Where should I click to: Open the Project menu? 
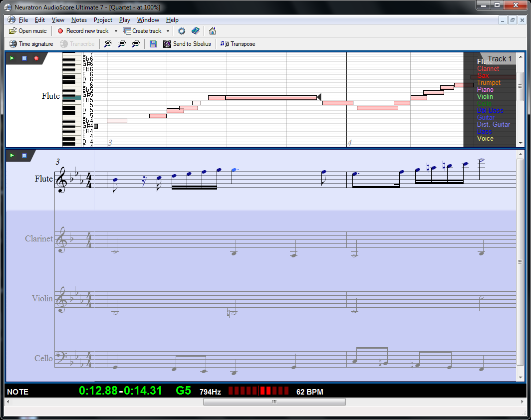tap(103, 20)
